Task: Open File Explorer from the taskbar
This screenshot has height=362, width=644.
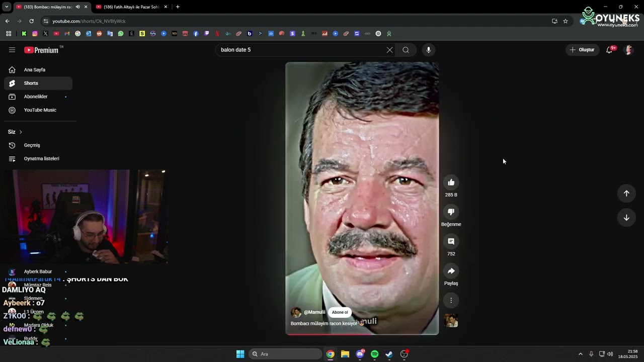Action: click(x=345, y=354)
